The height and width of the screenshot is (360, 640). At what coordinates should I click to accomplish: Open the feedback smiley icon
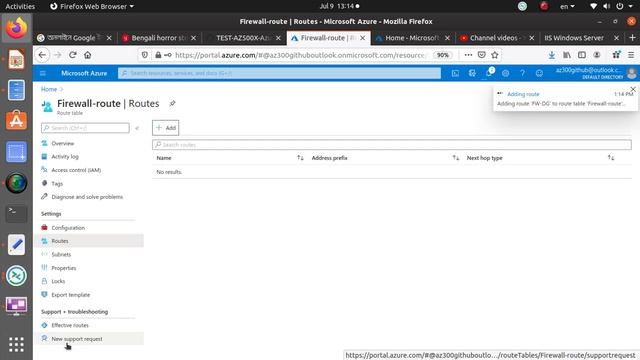pyautogui.click(x=539, y=73)
